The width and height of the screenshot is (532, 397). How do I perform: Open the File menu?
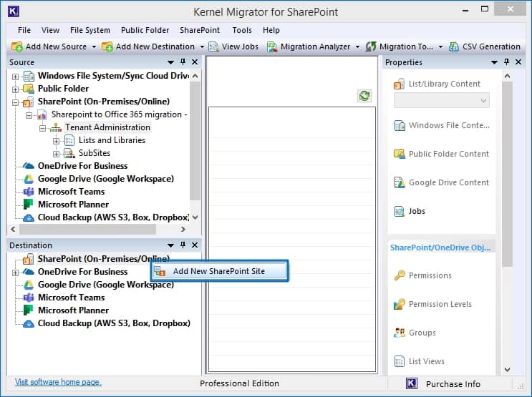(x=24, y=30)
